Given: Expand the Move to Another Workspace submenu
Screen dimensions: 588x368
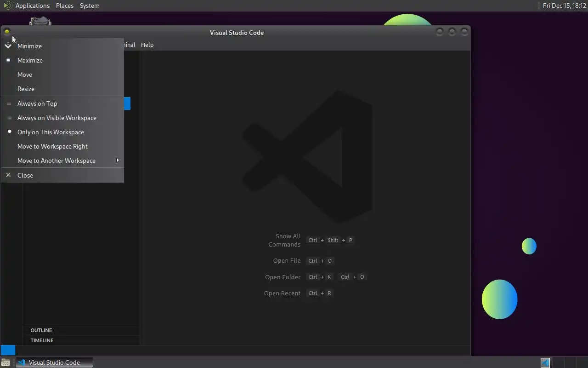Looking at the screenshot, I should (62, 161).
